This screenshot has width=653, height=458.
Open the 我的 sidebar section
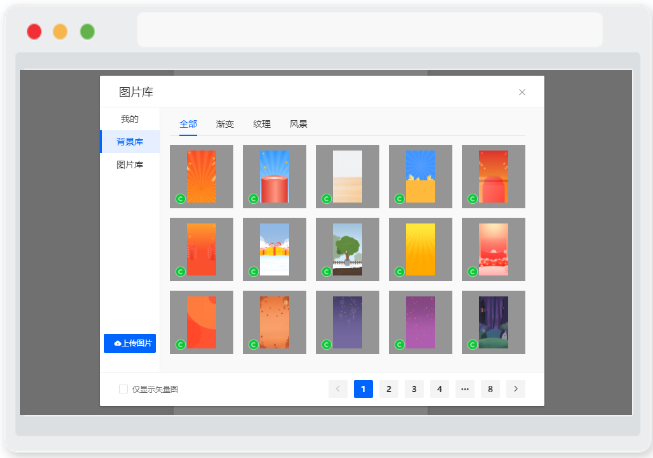pyautogui.click(x=130, y=119)
